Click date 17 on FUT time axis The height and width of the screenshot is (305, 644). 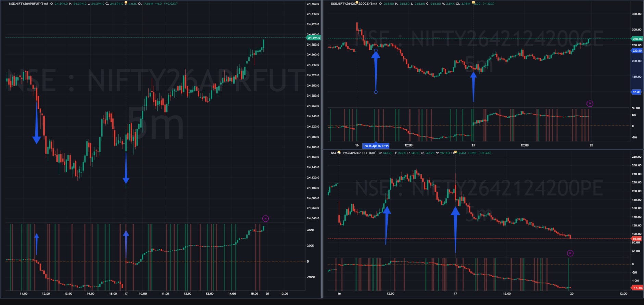point(126,294)
